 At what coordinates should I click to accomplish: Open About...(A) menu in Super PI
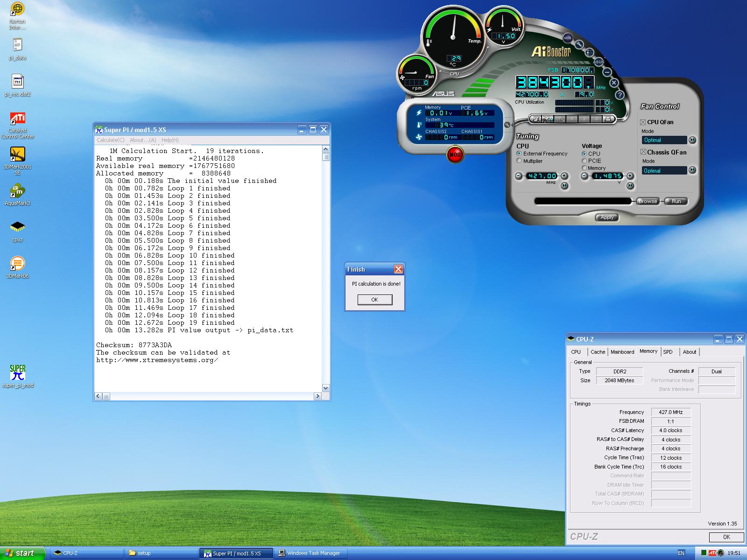[x=143, y=140]
